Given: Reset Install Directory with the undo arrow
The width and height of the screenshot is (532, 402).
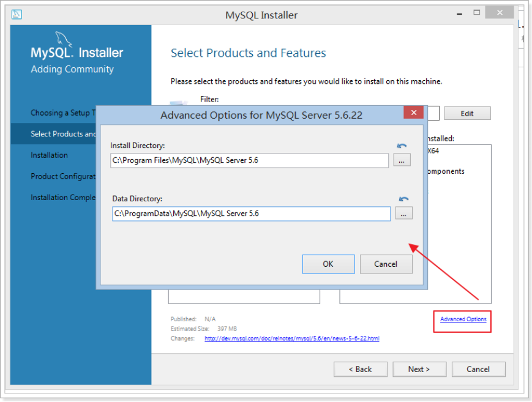Looking at the screenshot, I should [402, 146].
